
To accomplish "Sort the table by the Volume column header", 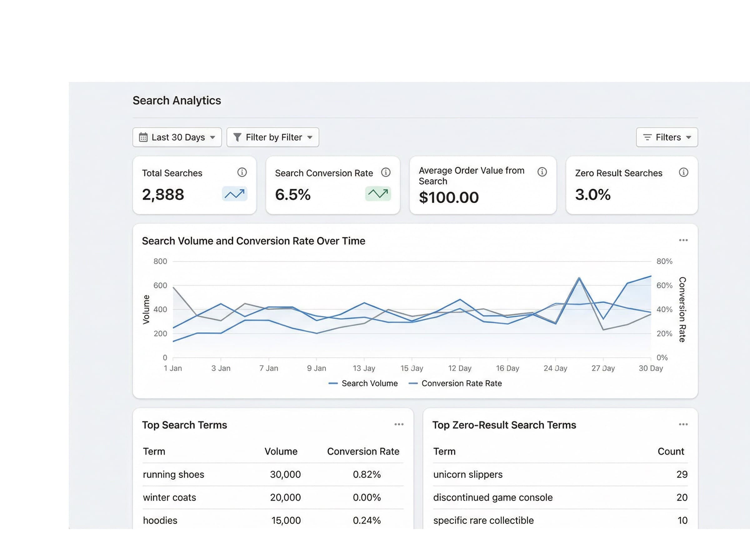I will pos(281,451).
